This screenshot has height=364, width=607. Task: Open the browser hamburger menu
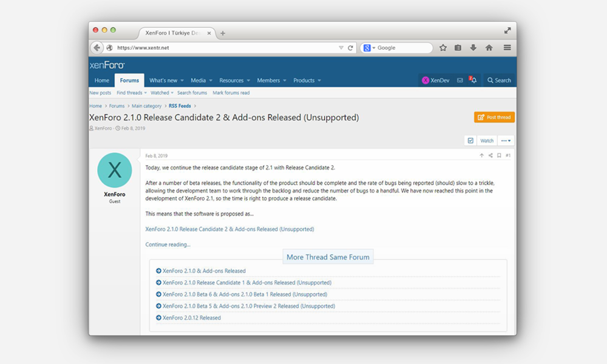pyautogui.click(x=507, y=47)
